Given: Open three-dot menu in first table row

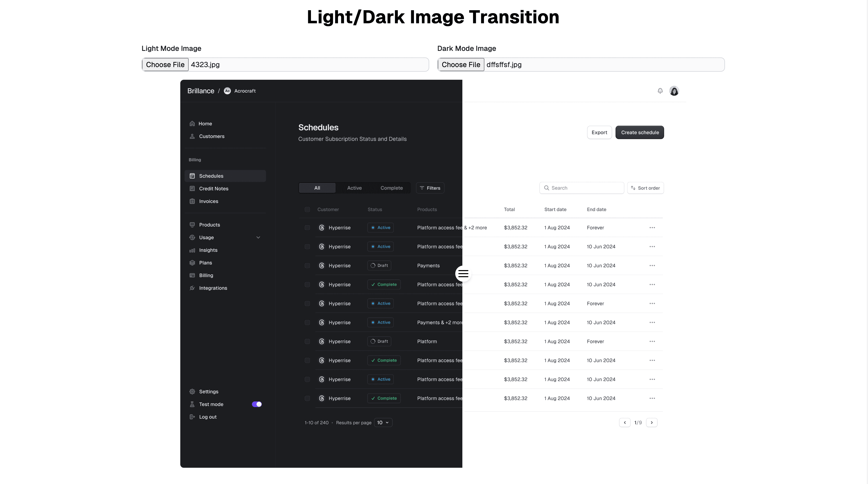Looking at the screenshot, I should (x=652, y=228).
